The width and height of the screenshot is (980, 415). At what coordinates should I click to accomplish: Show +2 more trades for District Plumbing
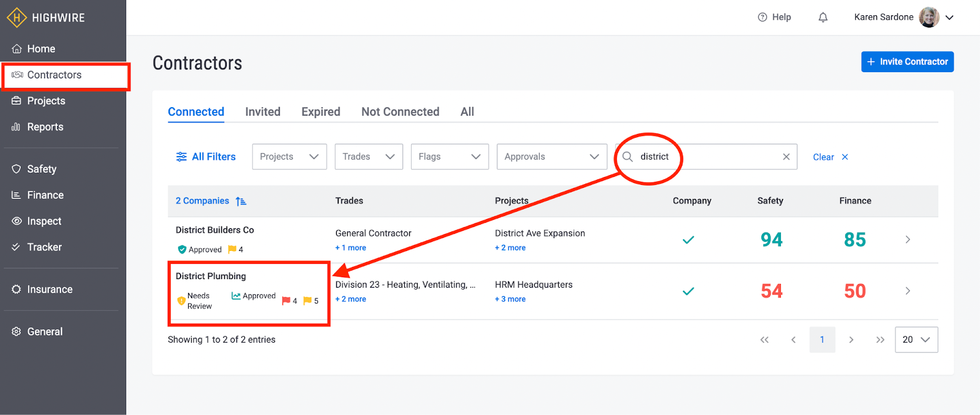click(350, 299)
